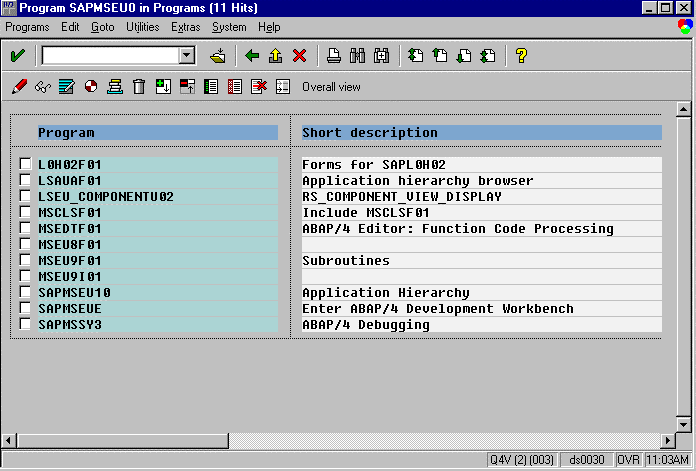Viewport: 696px width, 471px height.
Task: Expand the Extras menu
Action: pos(185,27)
